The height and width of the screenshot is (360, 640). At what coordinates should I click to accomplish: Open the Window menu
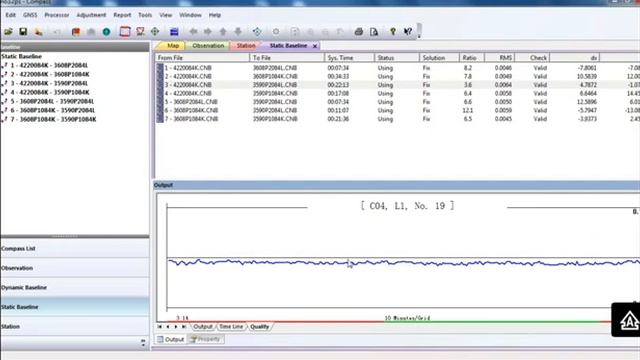(x=190, y=15)
